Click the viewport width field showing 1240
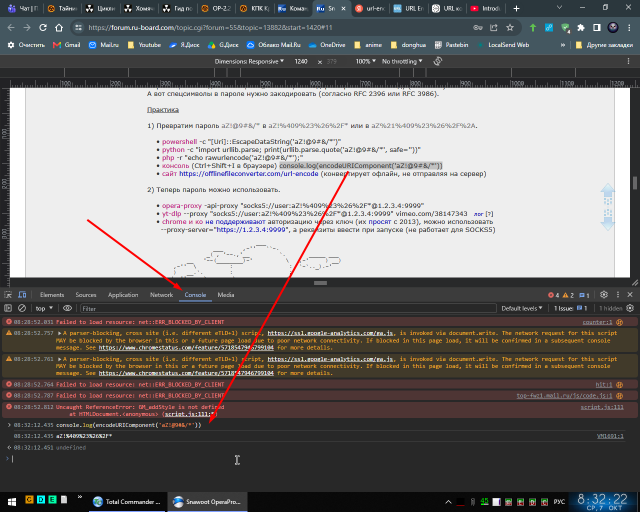The image size is (640, 512). (x=301, y=61)
